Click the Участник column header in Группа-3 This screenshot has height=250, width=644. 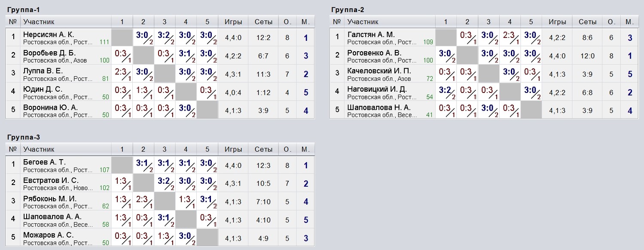(x=39, y=149)
